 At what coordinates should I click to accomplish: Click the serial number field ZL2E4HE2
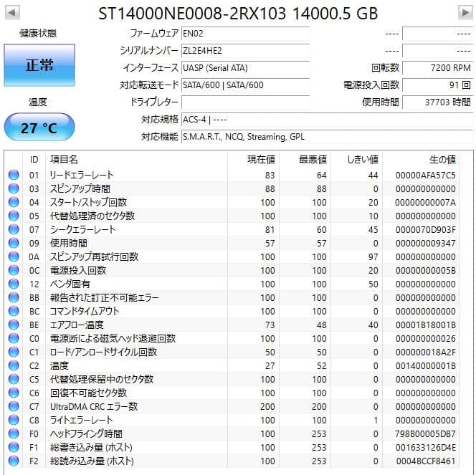coord(245,51)
